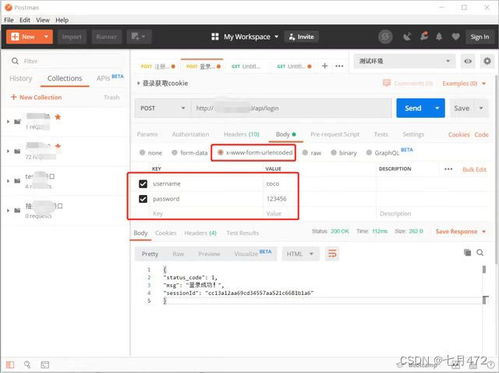Open the Headers (10) request tab
The image size is (499, 373).
[241, 134]
